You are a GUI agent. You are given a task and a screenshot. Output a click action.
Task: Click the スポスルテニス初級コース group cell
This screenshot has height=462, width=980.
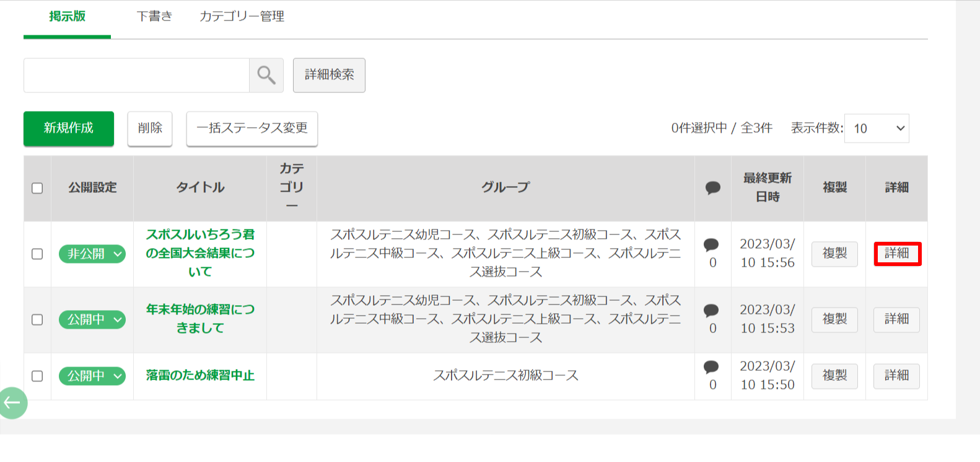coord(505,375)
